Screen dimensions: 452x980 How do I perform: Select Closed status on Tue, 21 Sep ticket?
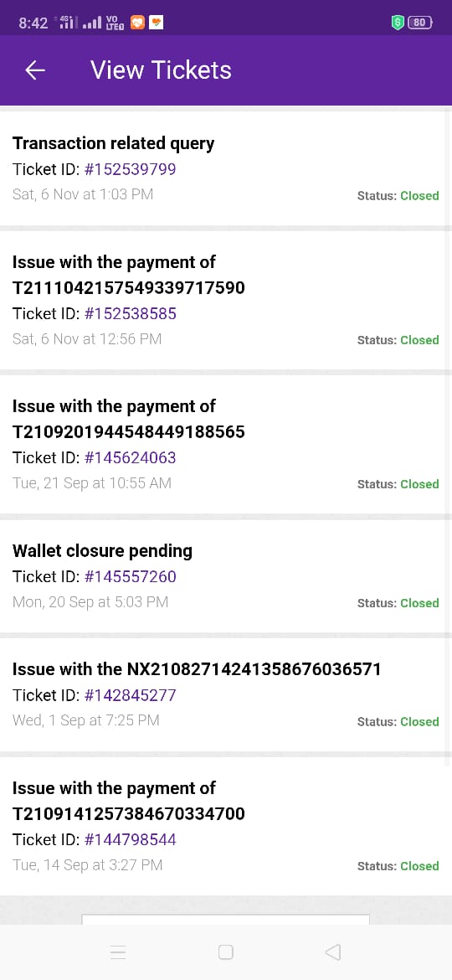[x=419, y=484]
